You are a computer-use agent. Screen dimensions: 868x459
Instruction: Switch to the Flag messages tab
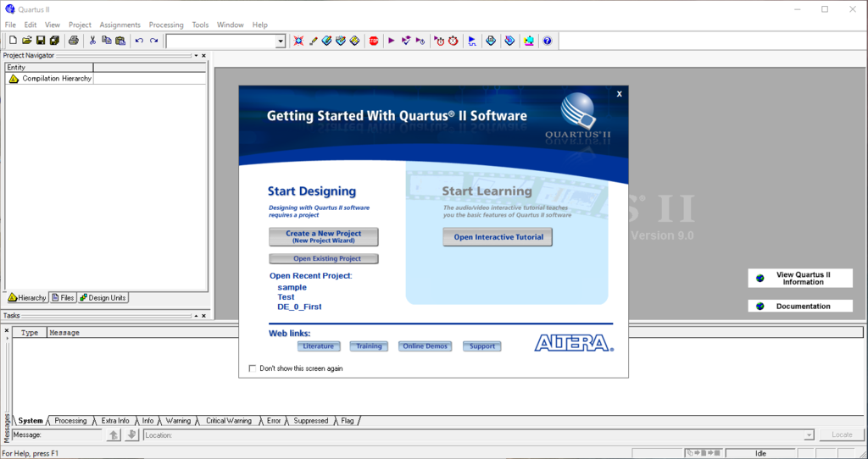[x=347, y=421]
